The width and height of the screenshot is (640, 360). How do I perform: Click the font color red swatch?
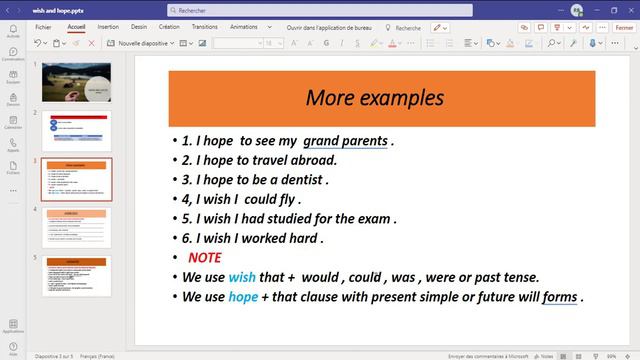392,43
